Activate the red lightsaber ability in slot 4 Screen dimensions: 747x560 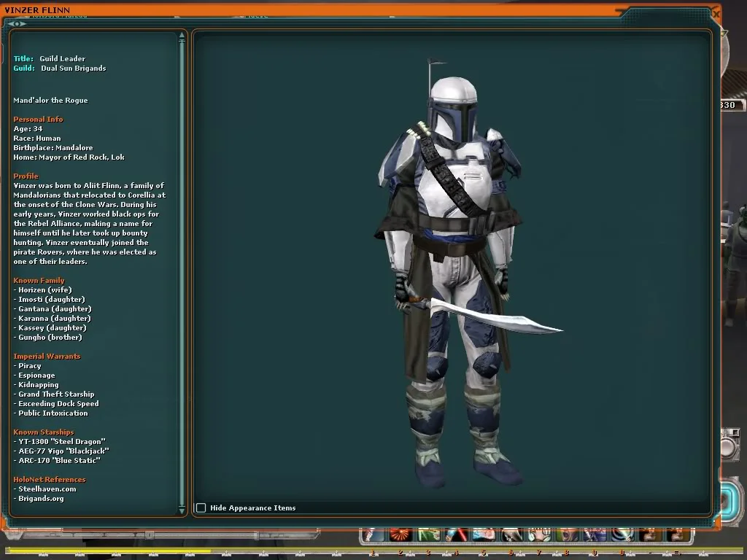pyautogui.click(x=457, y=535)
